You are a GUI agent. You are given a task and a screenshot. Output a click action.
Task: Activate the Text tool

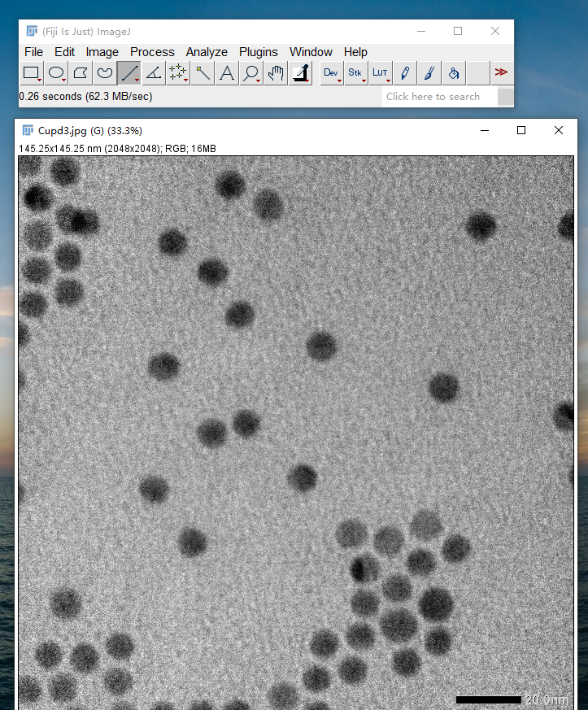227,73
